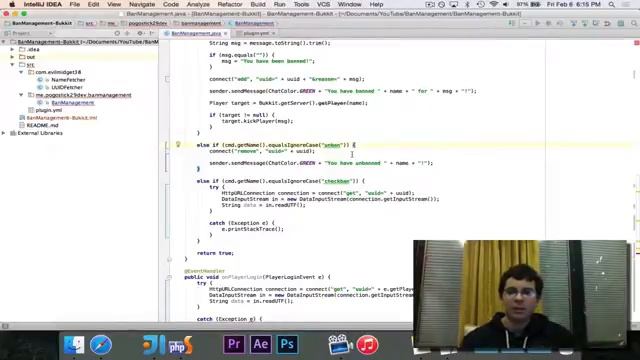Viewport: 640px width, 360px height.
Task: Open the Navigate menu
Action: (142, 4)
